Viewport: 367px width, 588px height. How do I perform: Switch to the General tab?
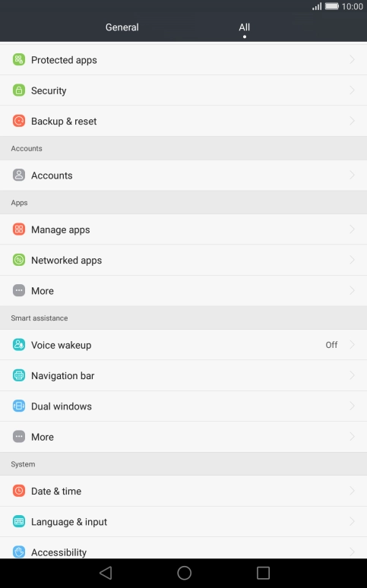pyautogui.click(x=122, y=27)
